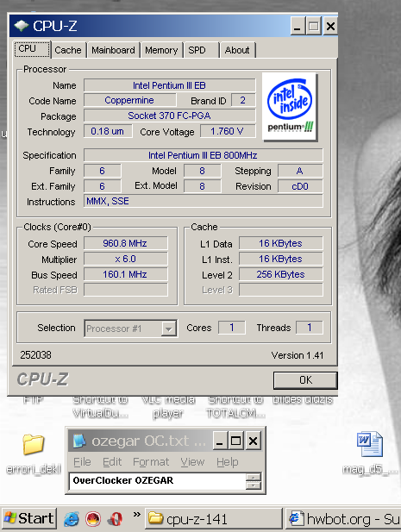The width and height of the screenshot is (401, 532).
Task: Click the red round quick launch icon
Action: click(92, 519)
